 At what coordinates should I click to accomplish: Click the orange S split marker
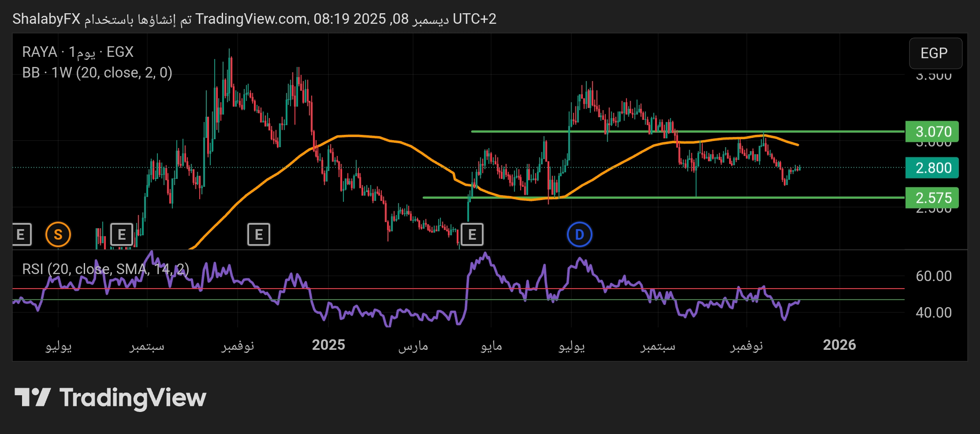58,234
